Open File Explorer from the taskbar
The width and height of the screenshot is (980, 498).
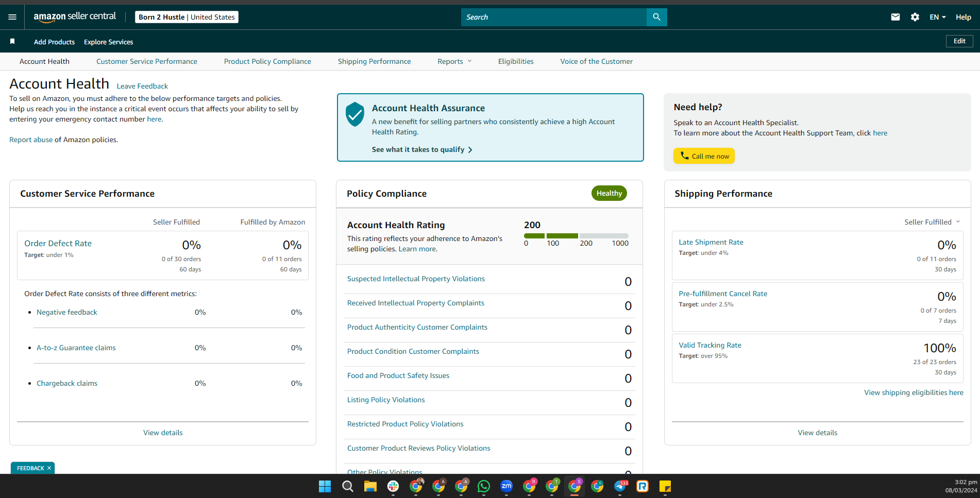coord(370,486)
